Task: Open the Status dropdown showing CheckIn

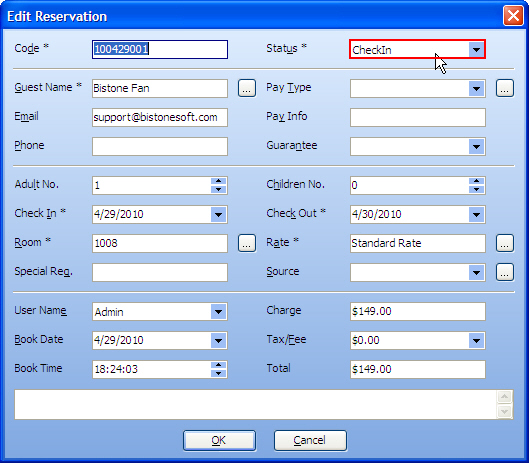Action: [x=476, y=50]
